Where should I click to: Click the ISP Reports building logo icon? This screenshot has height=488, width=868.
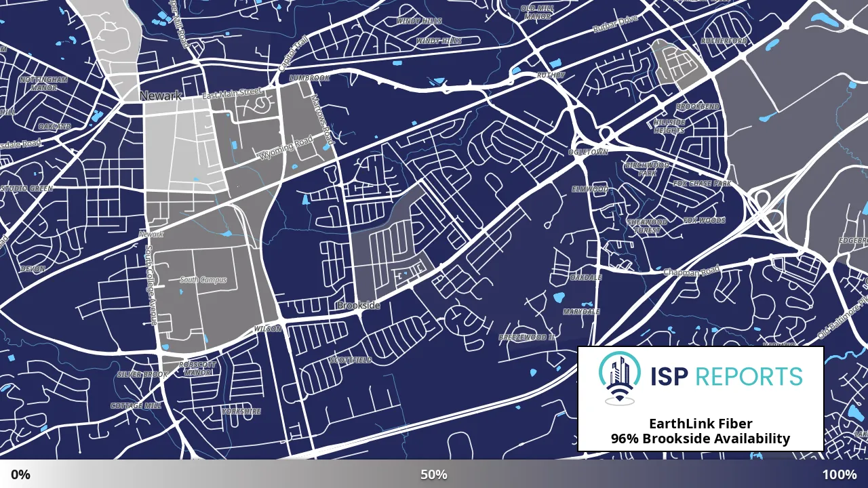click(620, 378)
